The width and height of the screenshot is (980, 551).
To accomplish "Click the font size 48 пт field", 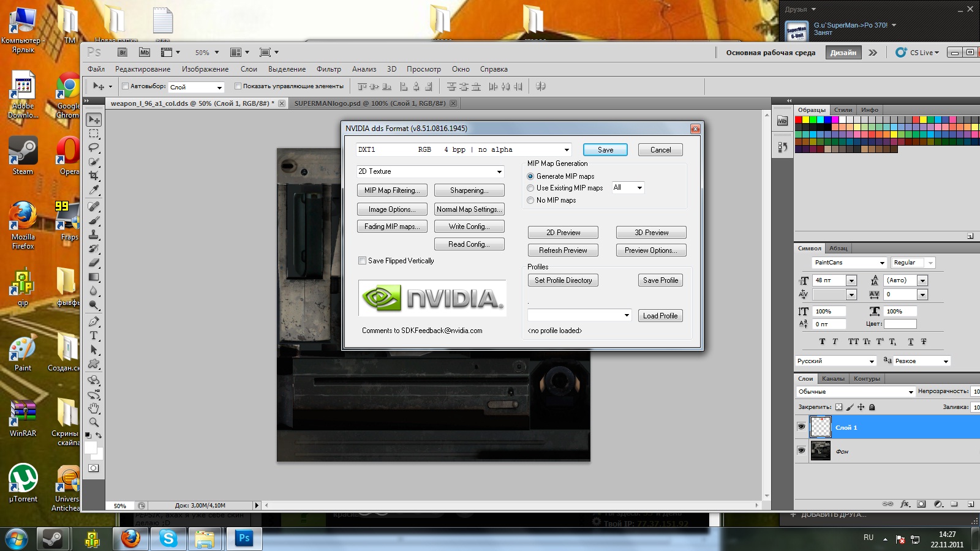I will pyautogui.click(x=828, y=280).
